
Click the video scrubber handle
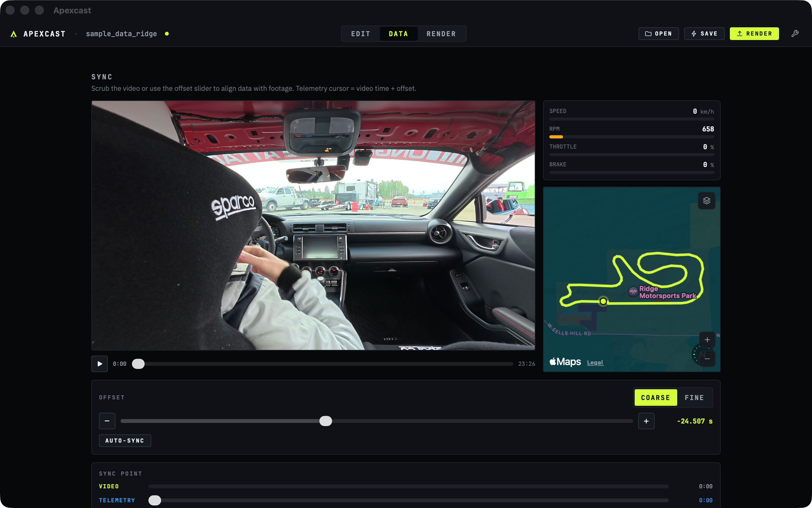pos(138,364)
